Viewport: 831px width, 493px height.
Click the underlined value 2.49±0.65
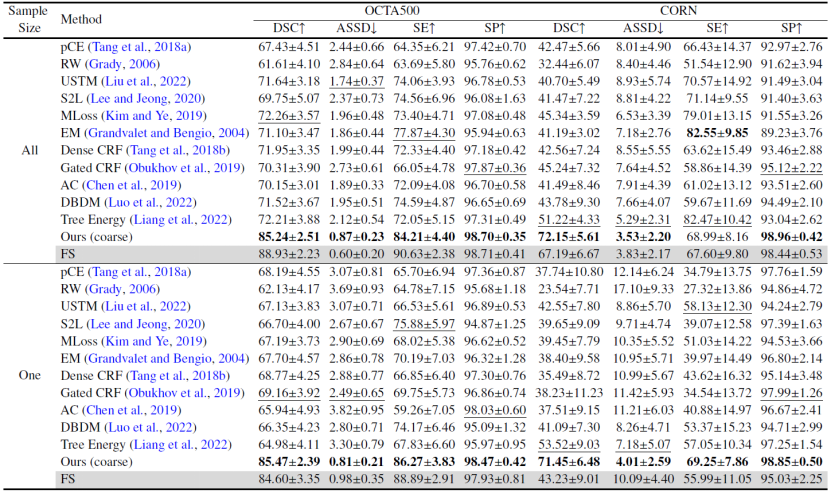tap(356, 393)
